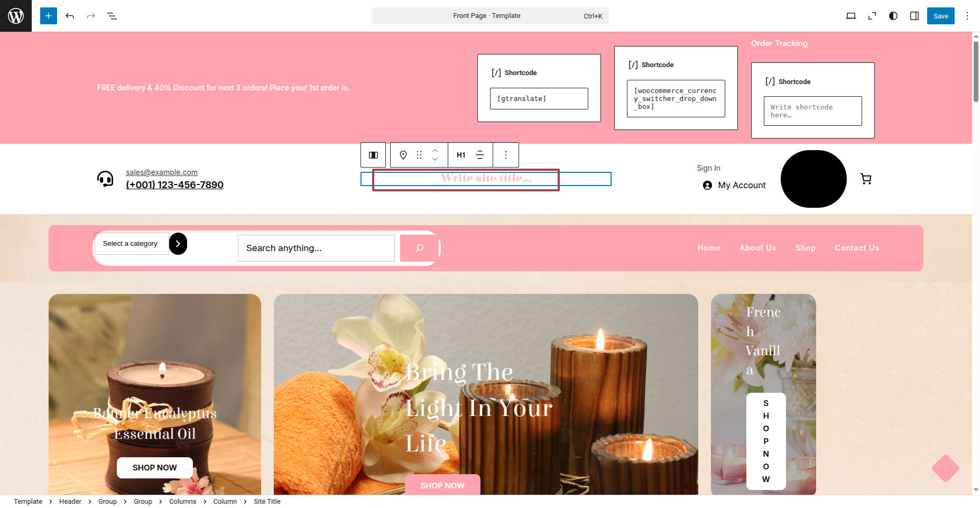Click the sales@example.com email link
This screenshot has height=508, width=980.
click(162, 172)
